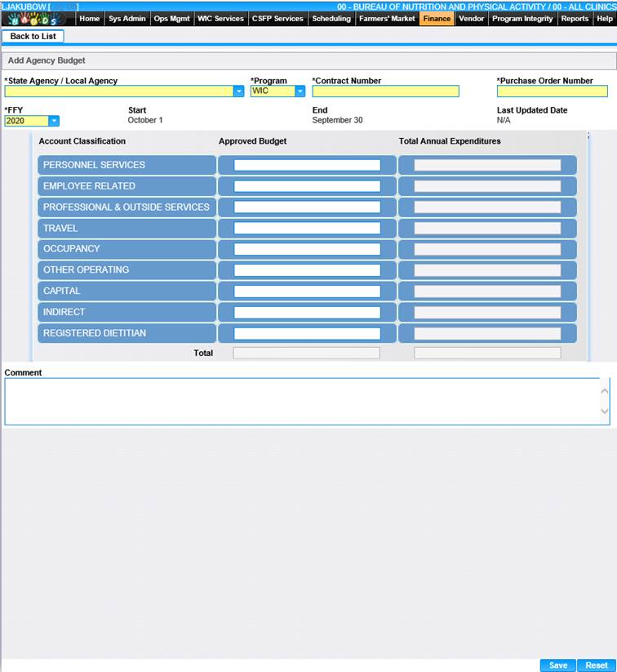Click Total Annual Expenditures for Personnel Services
The height and width of the screenshot is (672, 617).
click(487, 166)
